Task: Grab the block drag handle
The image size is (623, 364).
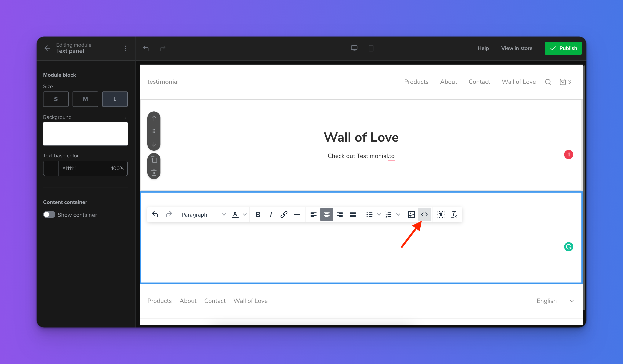Action: 154,131
